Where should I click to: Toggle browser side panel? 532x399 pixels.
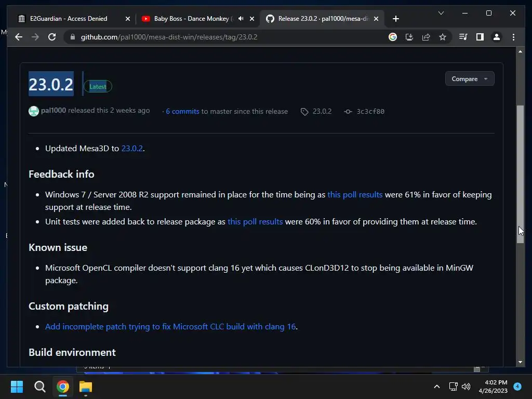480,37
